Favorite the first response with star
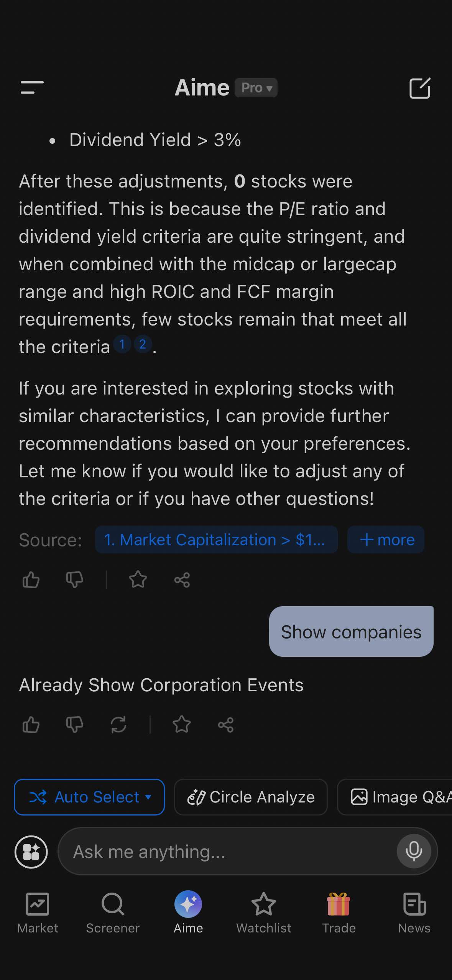The image size is (452, 980). 138,579
